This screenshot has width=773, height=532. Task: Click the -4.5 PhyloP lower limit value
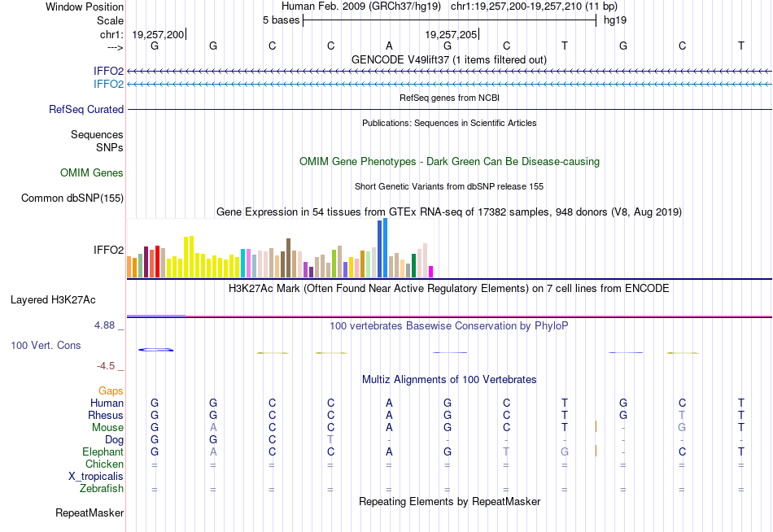point(106,366)
